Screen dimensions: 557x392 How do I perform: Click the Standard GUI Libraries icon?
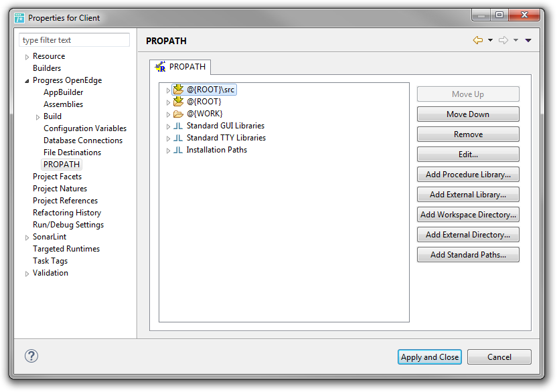coord(178,126)
